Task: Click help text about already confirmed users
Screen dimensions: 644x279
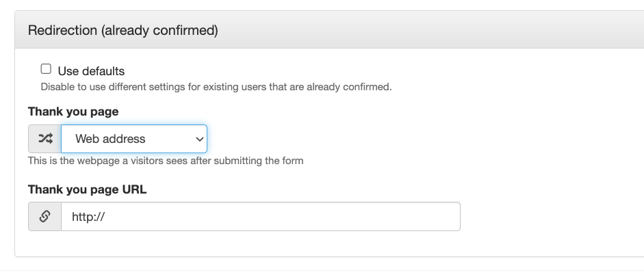Action: click(x=216, y=87)
